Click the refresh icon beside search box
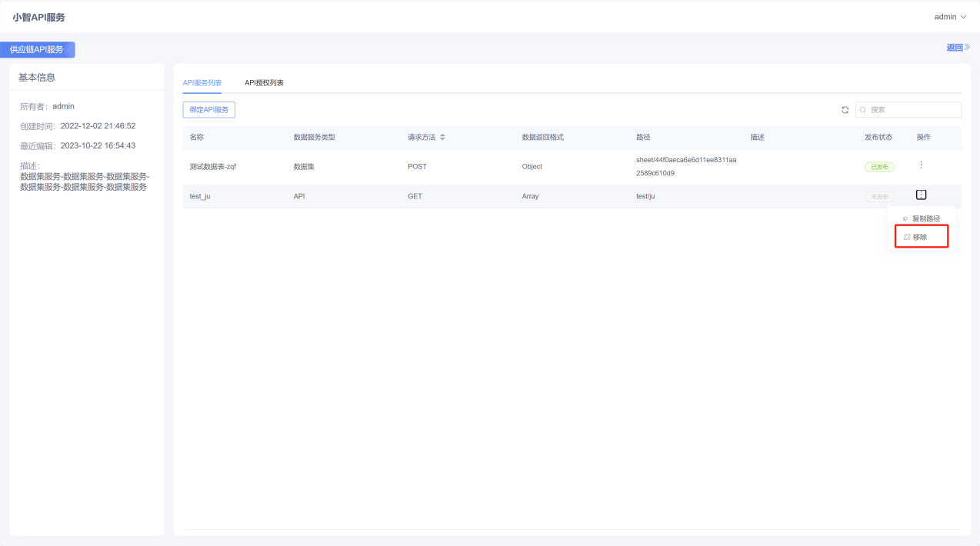Screen dimensions: 980x546 click(x=845, y=110)
